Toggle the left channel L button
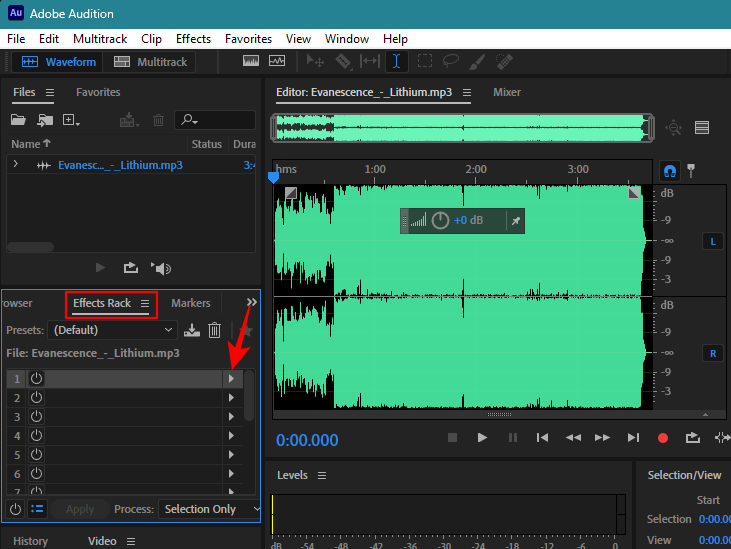 tap(713, 241)
